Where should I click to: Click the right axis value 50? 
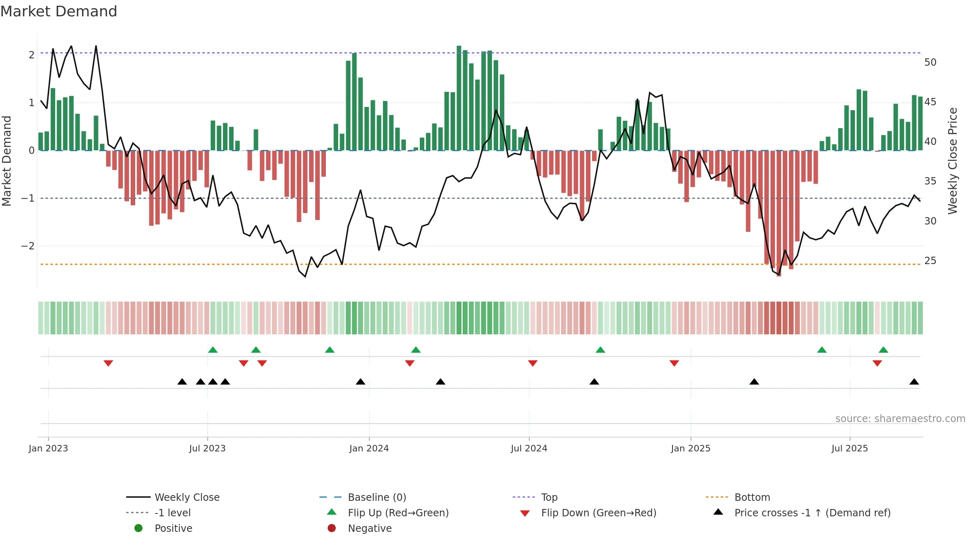[x=931, y=62]
